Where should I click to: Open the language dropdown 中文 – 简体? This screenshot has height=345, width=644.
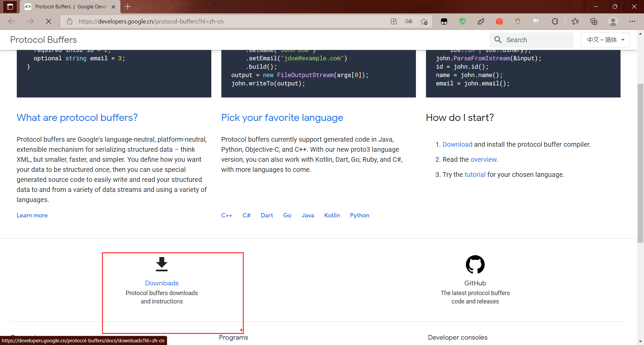[x=605, y=40]
